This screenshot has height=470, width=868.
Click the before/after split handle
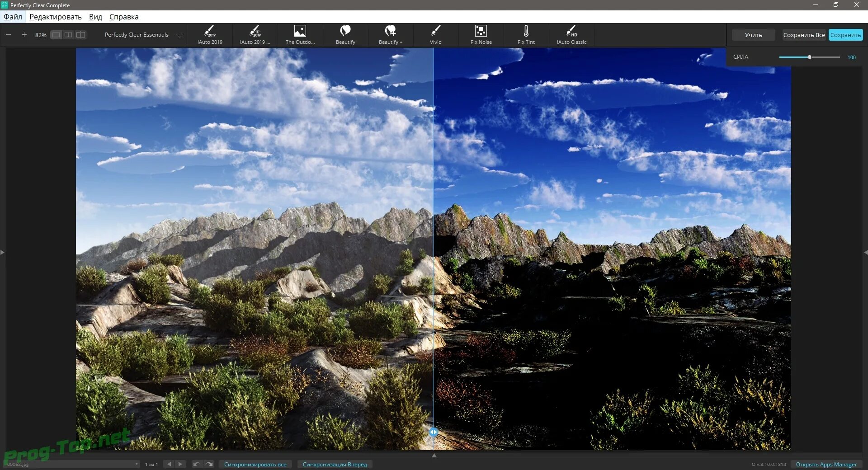point(434,432)
